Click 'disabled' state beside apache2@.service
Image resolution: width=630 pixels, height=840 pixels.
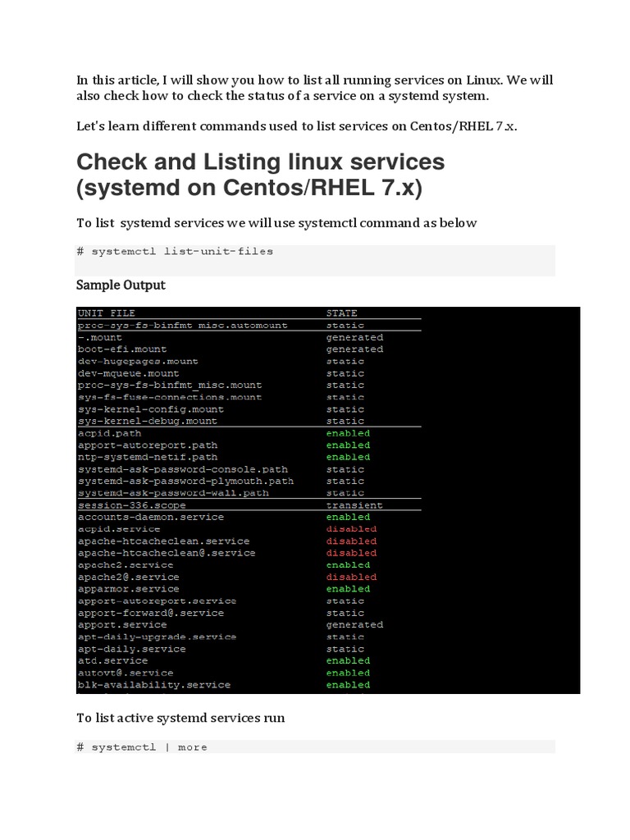351,577
